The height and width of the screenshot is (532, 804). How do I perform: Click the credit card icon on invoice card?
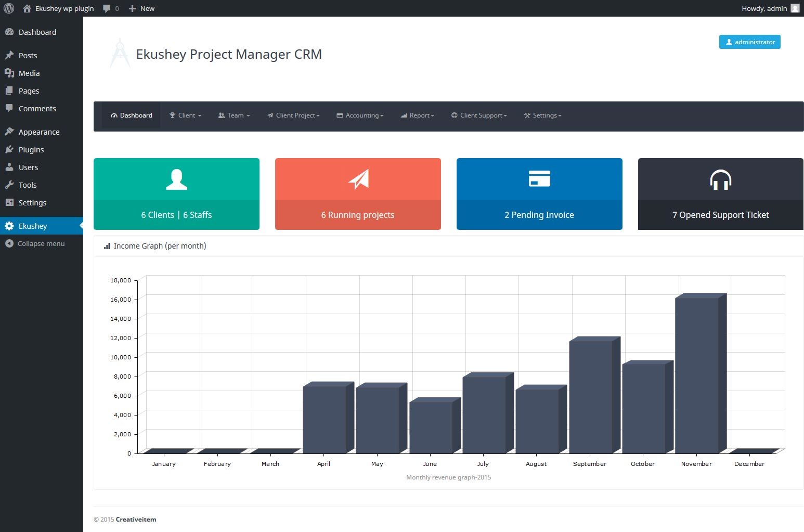(x=539, y=178)
